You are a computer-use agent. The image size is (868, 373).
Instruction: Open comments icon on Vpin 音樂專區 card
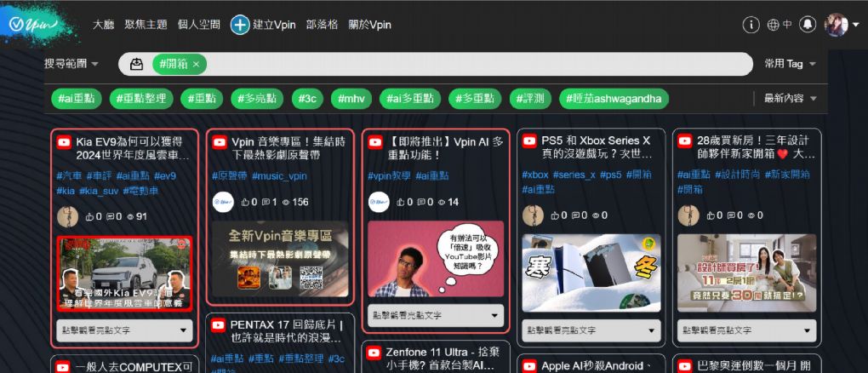tap(266, 203)
